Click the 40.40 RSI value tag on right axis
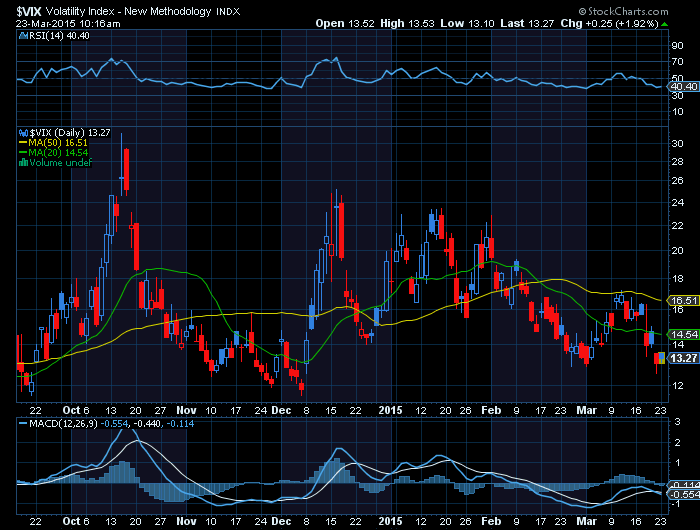 click(x=682, y=86)
